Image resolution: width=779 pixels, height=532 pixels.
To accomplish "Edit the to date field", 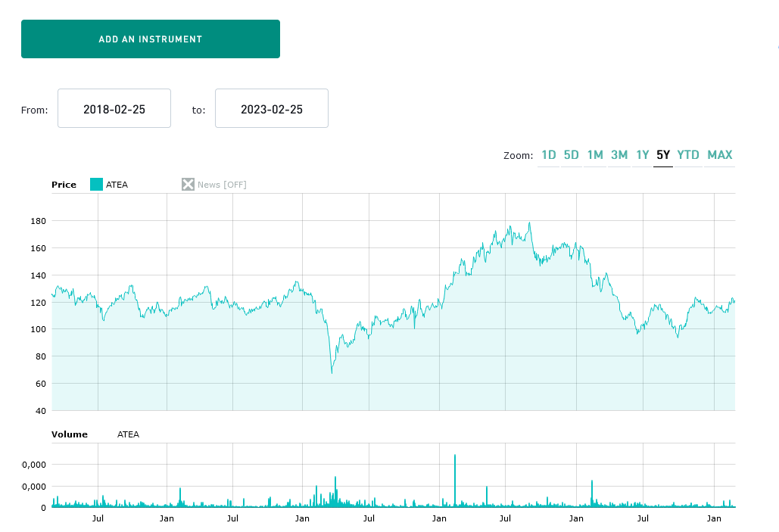I will pyautogui.click(x=272, y=109).
